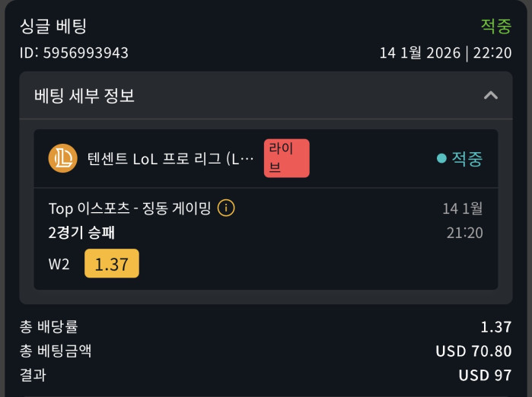
Task: Click the 베팅 세부 정보 section header
Action: pos(84,96)
